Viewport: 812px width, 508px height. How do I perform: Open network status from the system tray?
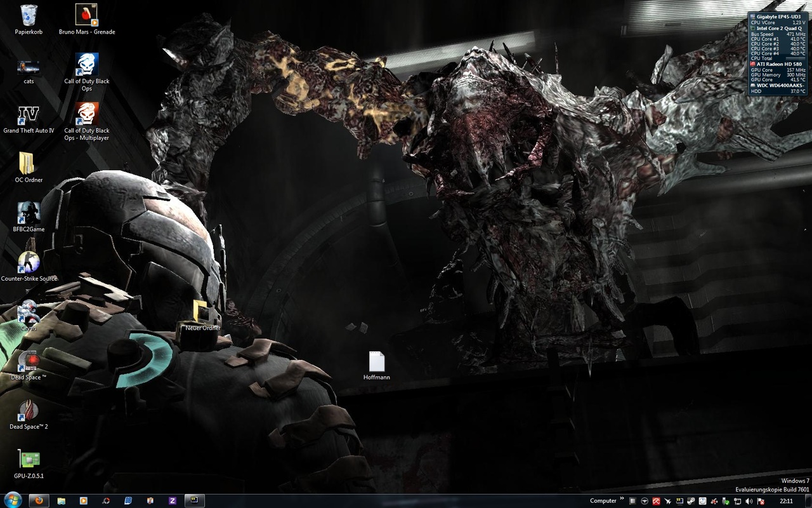tap(737, 501)
